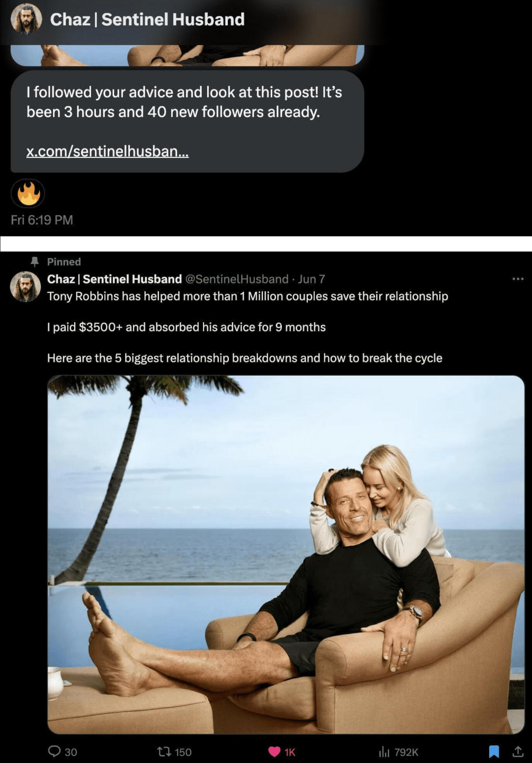Viewport: 532px width, 763px height.
Task: Open the couple photo in the tweet
Action: click(x=286, y=554)
